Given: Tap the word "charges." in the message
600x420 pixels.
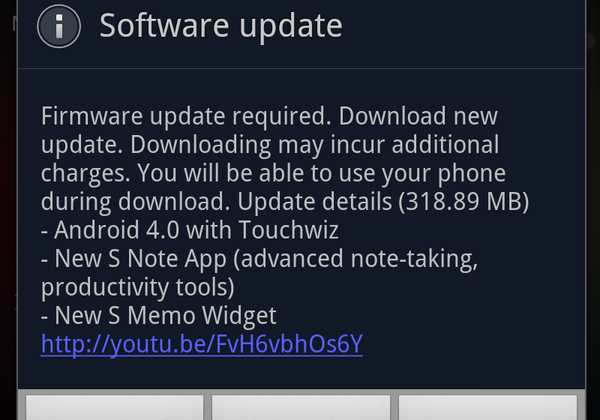Looking at the screenshot, I should tap(85, 174).
